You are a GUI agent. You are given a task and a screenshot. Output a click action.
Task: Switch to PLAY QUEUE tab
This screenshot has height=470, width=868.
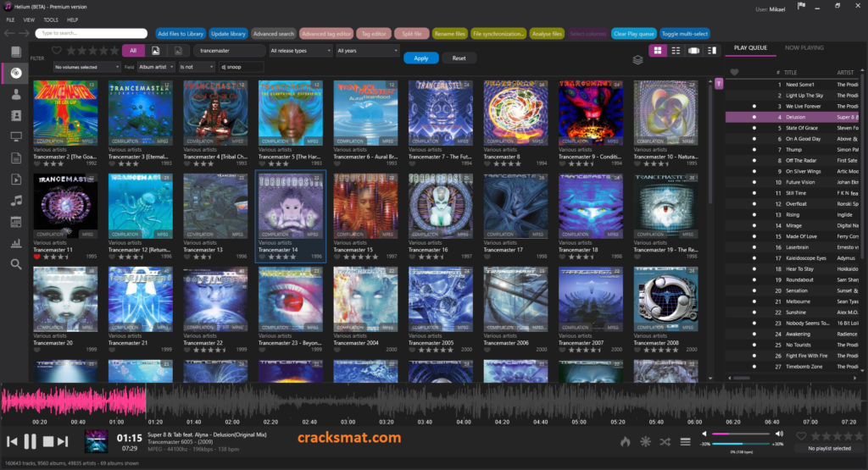(x=751, y=48)
